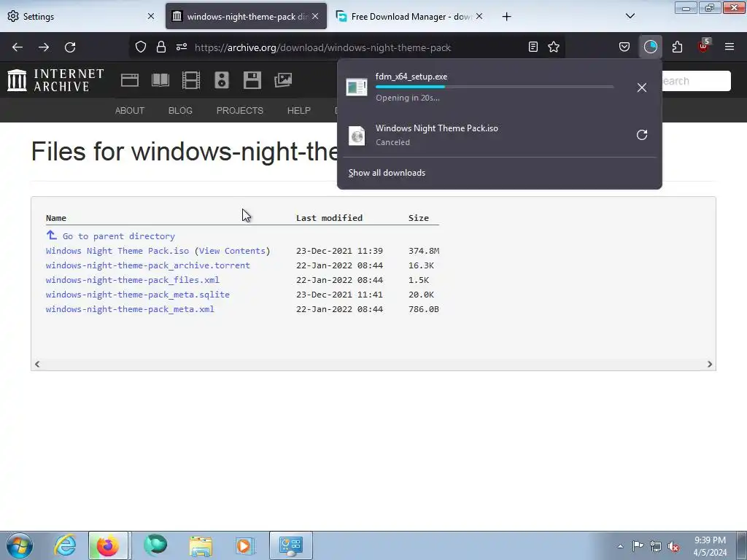Open the uBlock Origin extension icon
The height and width of the screenshot is (560, 747).
pyautogui.click(x=704, y=46)
